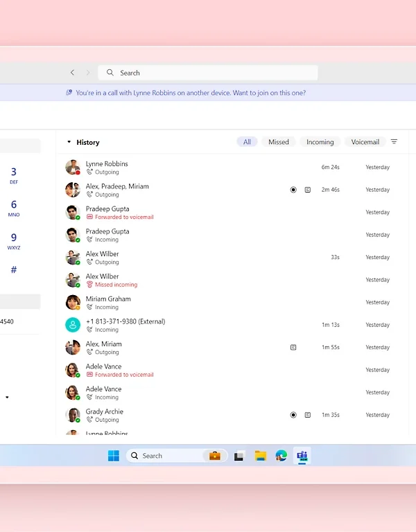Collapse the History section
This screenshot has width=416, height=532.
[69, 142]
